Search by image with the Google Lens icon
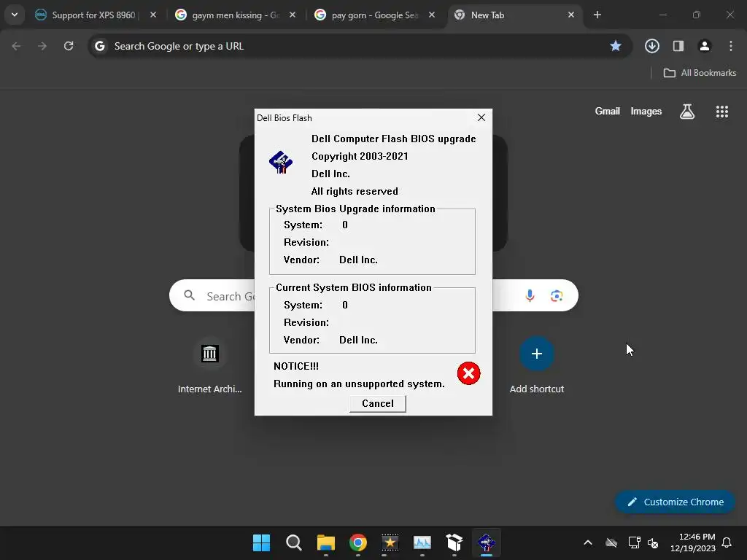This screenshot has height=560, width=747. (557, 296)
